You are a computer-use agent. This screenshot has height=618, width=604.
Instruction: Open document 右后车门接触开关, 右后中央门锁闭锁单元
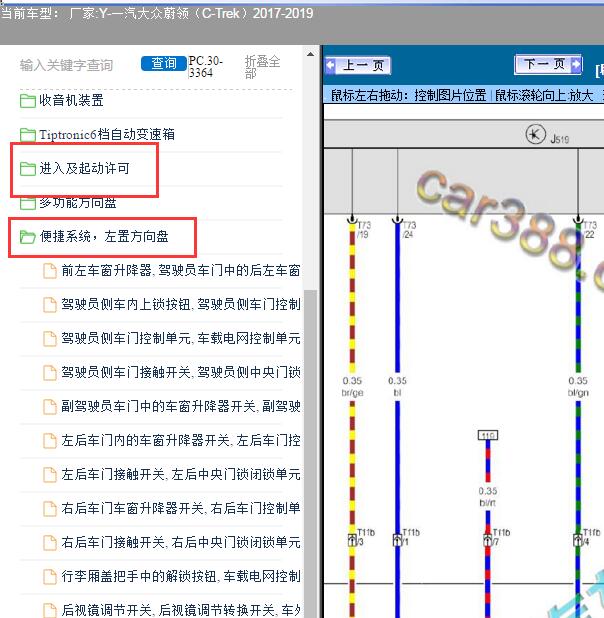(181, 542)
